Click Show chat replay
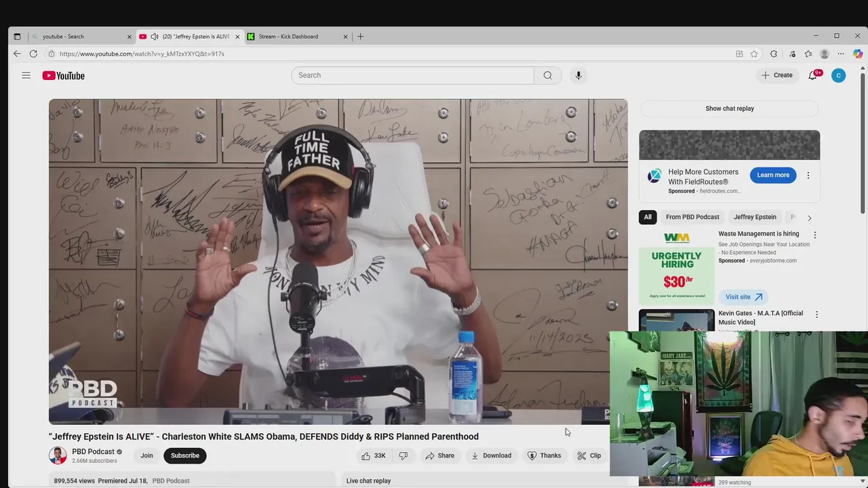868x488 pixels. coord(730,108)
